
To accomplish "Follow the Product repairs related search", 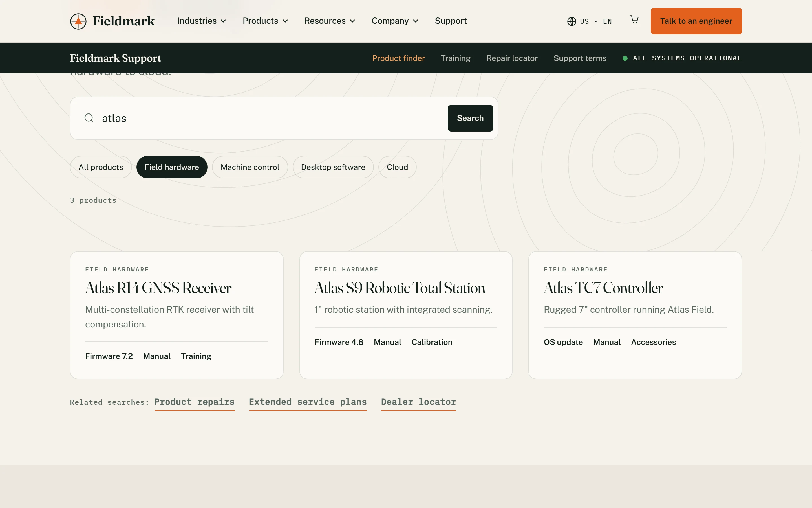I will pyautogui.click(x=194, y=402).
